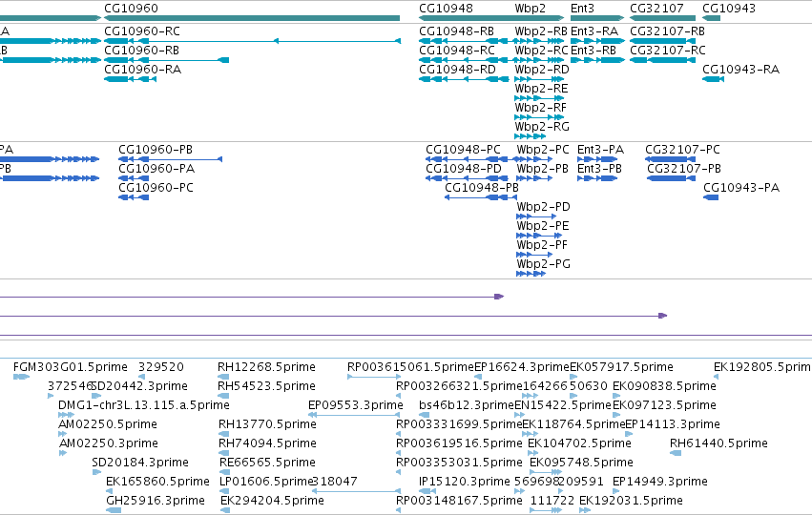
Task: Select CG32107-PC protein
Action: pyautogui.click(x=671, y=159)
